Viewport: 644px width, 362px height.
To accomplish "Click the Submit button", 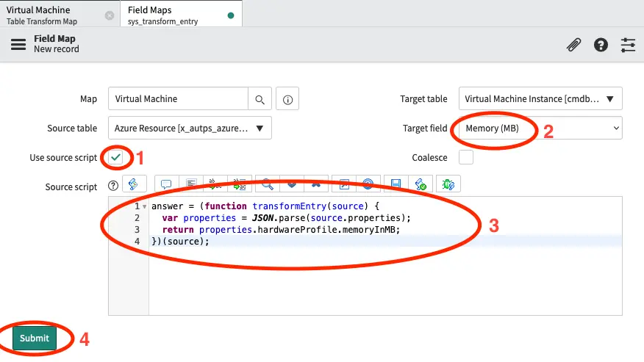I will click(x=35, y=338).
